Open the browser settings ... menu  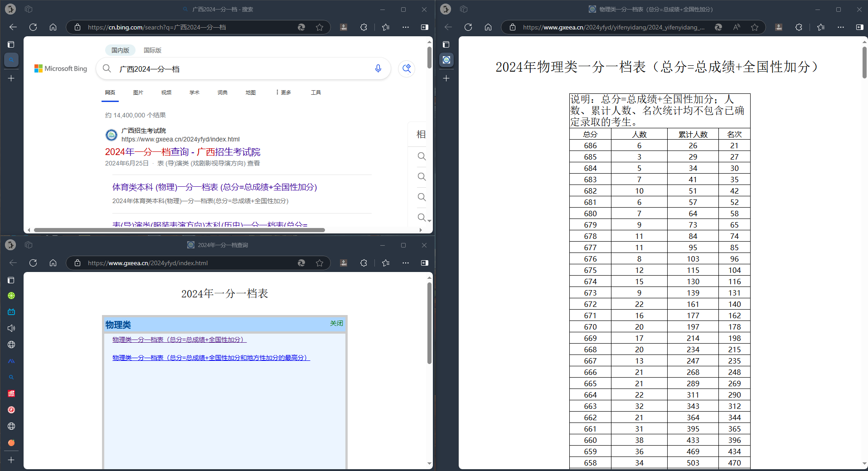[405, 27]
